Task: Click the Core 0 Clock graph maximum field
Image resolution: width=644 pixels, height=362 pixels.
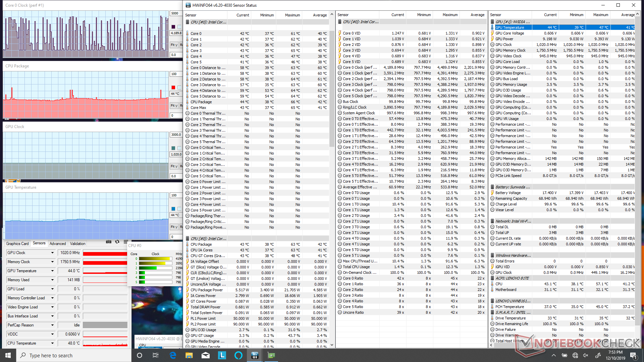Action: 176,13
